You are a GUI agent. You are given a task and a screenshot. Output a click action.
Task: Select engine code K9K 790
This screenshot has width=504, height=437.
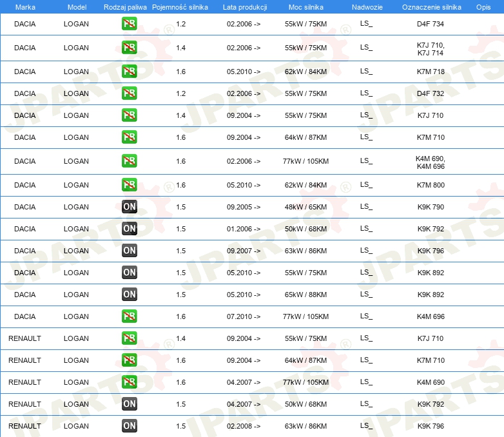click(431, 207)
